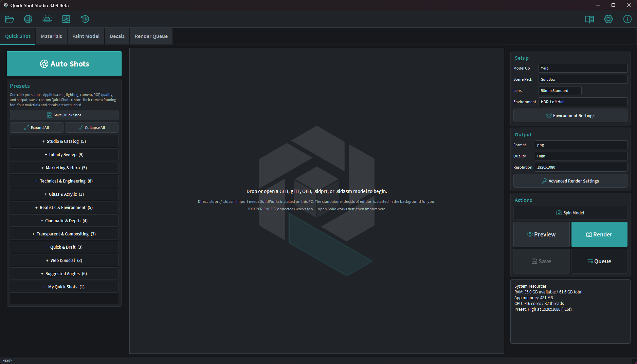The height and width of the screenshot is (364, 637).
Task: Open Environment Settings
Action: point(570,115)
